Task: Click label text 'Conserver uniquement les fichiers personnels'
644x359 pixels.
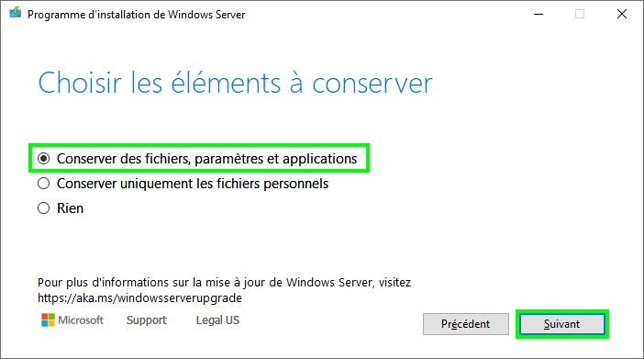Action: coord(193,184)
